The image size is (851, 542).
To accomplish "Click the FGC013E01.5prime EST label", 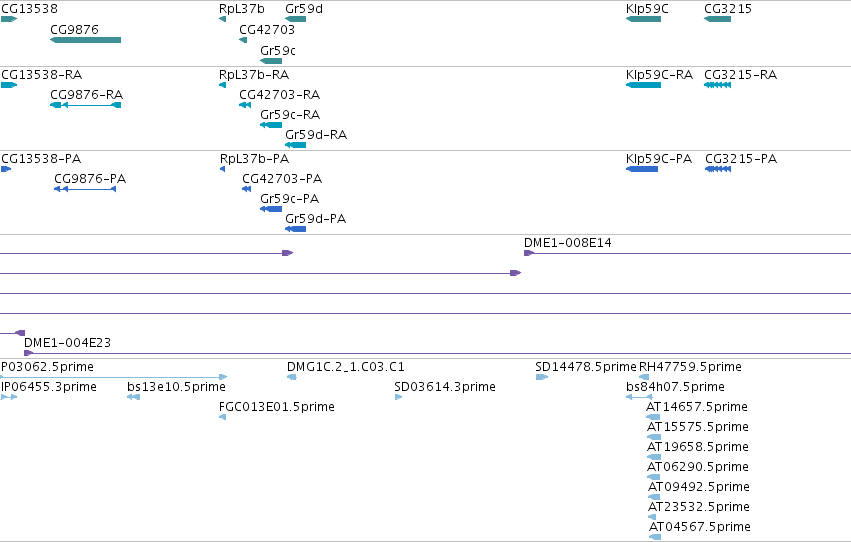I will tap(277, 407).
